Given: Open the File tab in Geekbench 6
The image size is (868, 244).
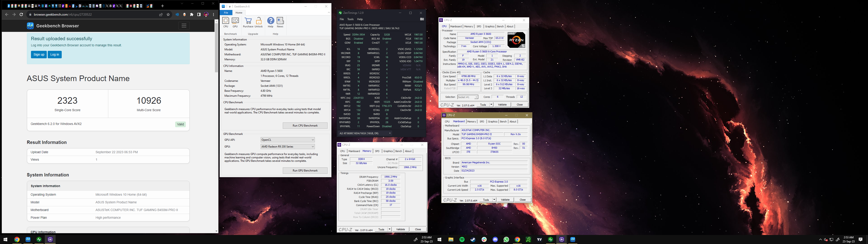Looking at the screenshot, I should tap(226, 12).
